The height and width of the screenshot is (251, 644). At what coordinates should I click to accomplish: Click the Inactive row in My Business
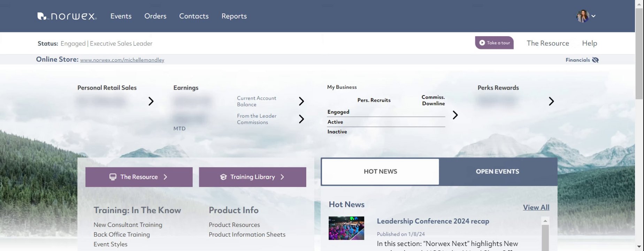click(x=386, y=132)
